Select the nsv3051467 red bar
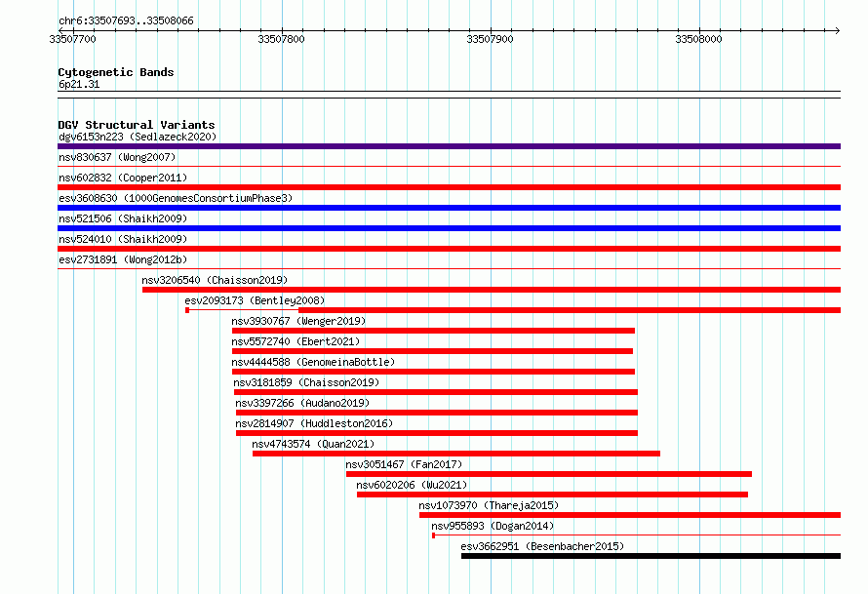This screenshot has height=594, width=868. point(549,474)
